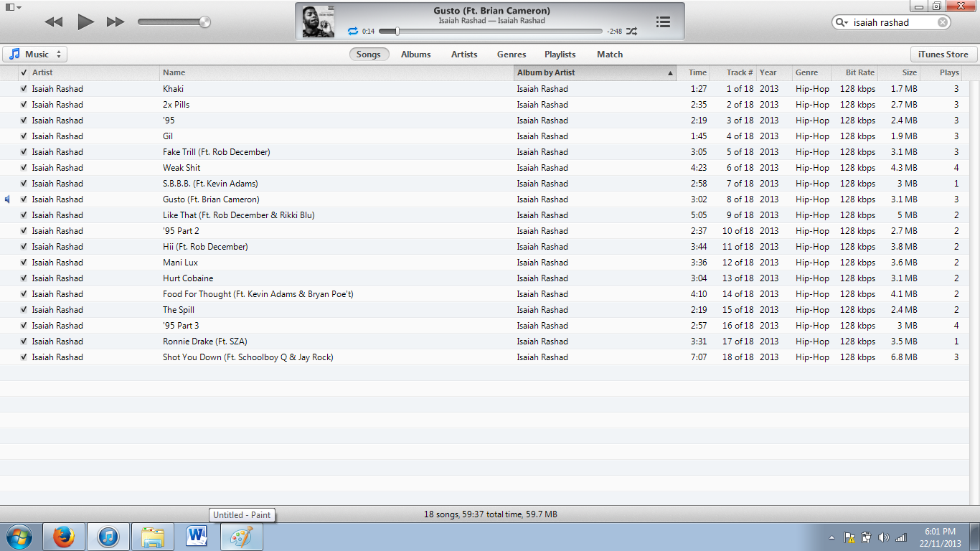The image size is (980, 551).
Task: Uncheck the checkbox for Gusto (Ft. Brian Cameron)
Action: click(x=24, y=199)
